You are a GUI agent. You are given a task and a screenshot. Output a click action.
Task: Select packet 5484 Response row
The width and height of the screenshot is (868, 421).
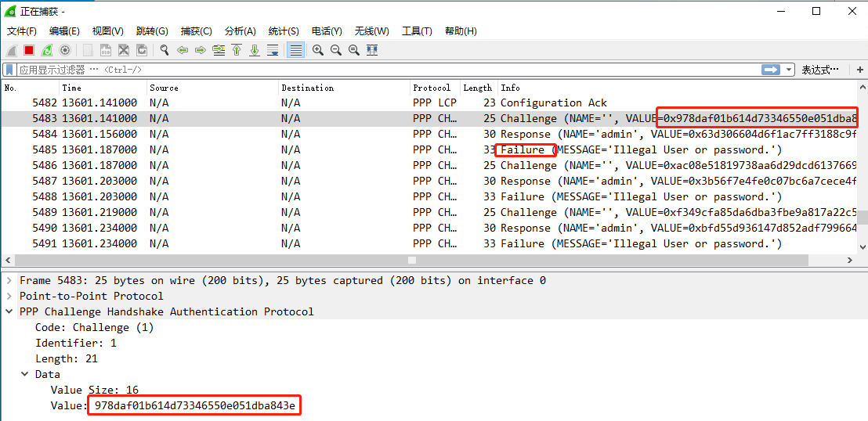pos(429,135)
